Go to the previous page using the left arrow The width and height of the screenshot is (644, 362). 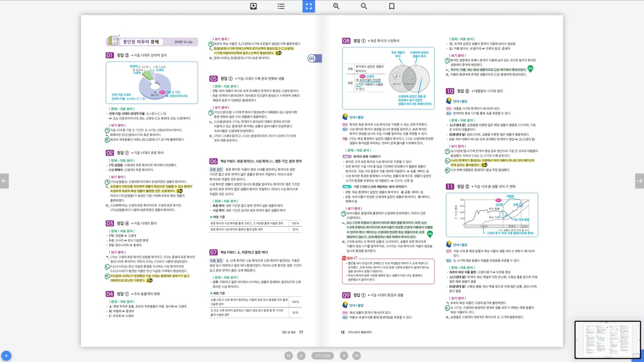tap(4, 181)
